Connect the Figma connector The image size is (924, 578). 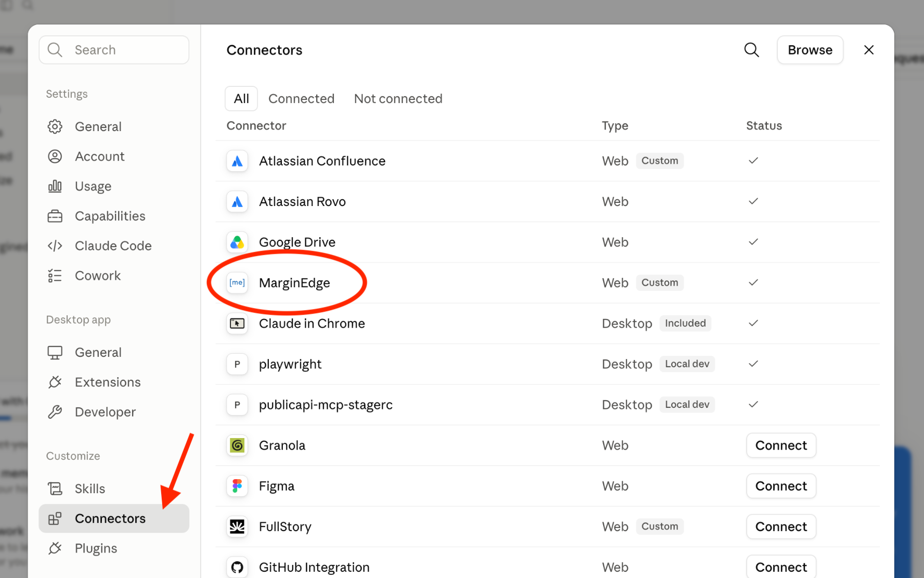pyautogui.click(x=781, y=486)
